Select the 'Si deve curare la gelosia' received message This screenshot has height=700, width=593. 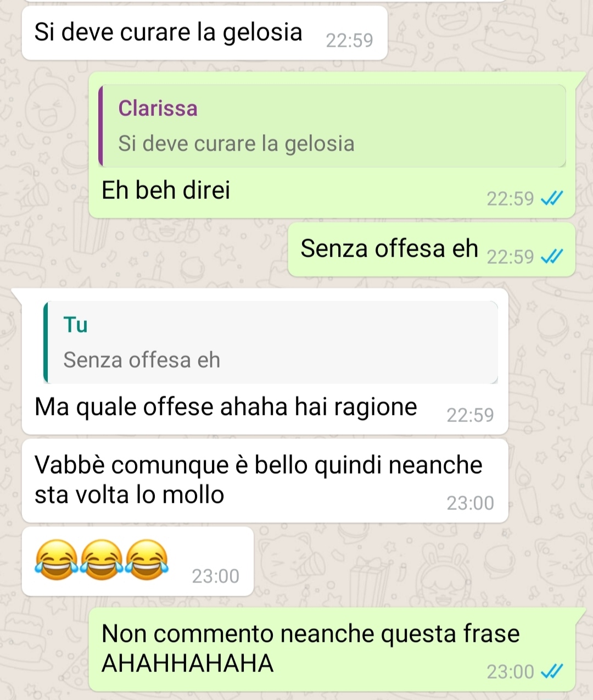(205, 34)
